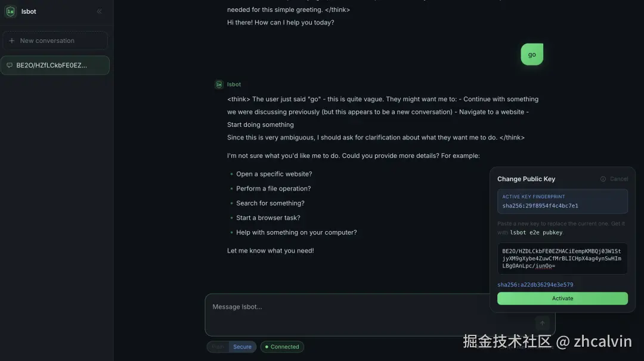Toggle the Connected status pill
Image resolution: width=644 pixels, height=361 pixels.
(x=281, y=346)
